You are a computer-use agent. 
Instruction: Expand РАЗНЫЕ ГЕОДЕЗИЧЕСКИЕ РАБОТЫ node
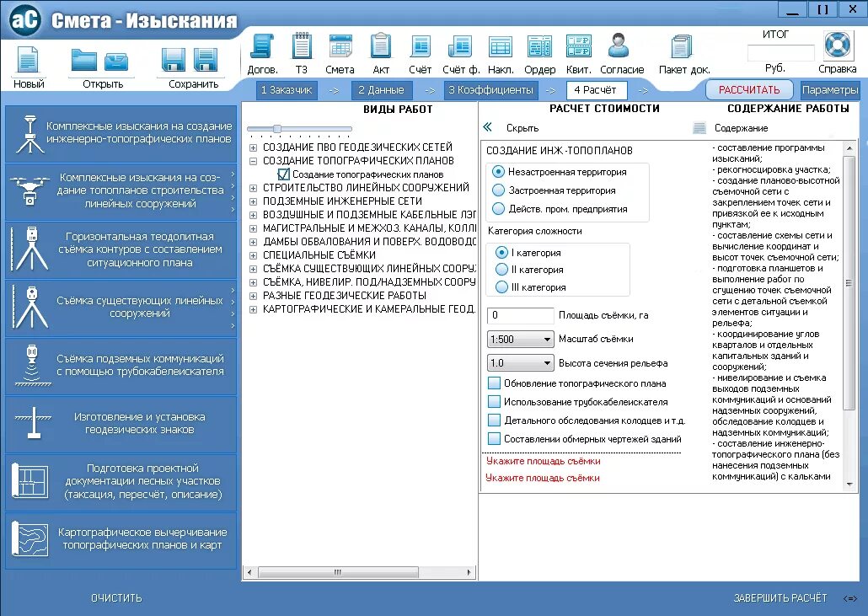pos(253,296)
